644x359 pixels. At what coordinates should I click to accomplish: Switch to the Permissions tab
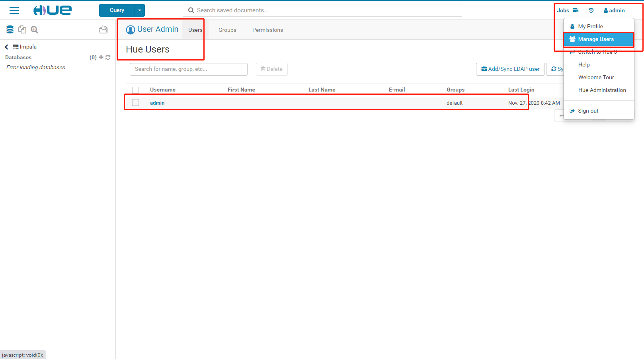pyautogui.click(x=267, y=30)
